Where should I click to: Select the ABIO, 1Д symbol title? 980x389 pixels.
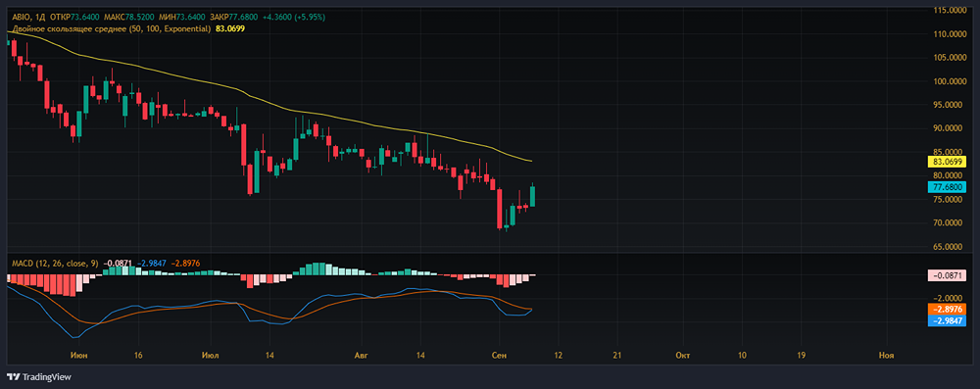point(28,18)
